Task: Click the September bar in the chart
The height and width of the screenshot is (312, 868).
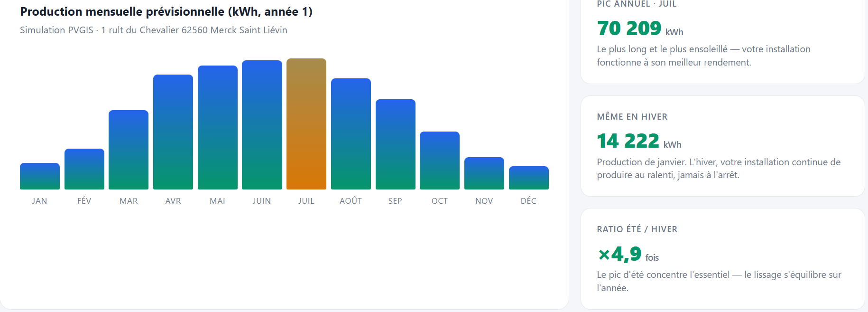Action: point(396,144)
